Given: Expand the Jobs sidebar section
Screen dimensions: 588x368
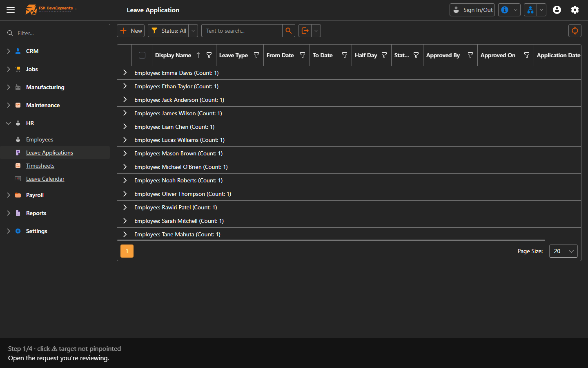Looking at the screenshot, I should click(x=8, y=69).
